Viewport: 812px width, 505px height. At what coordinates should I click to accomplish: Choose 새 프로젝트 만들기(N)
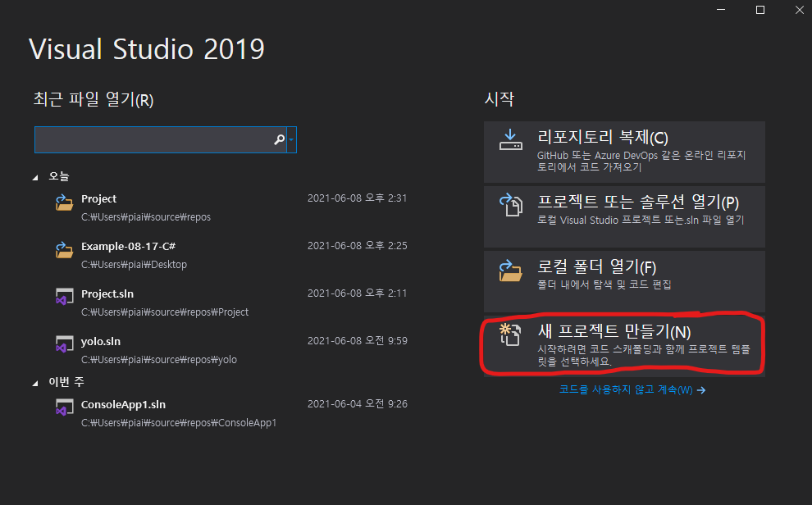pyautogui.click(x=624, y=346)
